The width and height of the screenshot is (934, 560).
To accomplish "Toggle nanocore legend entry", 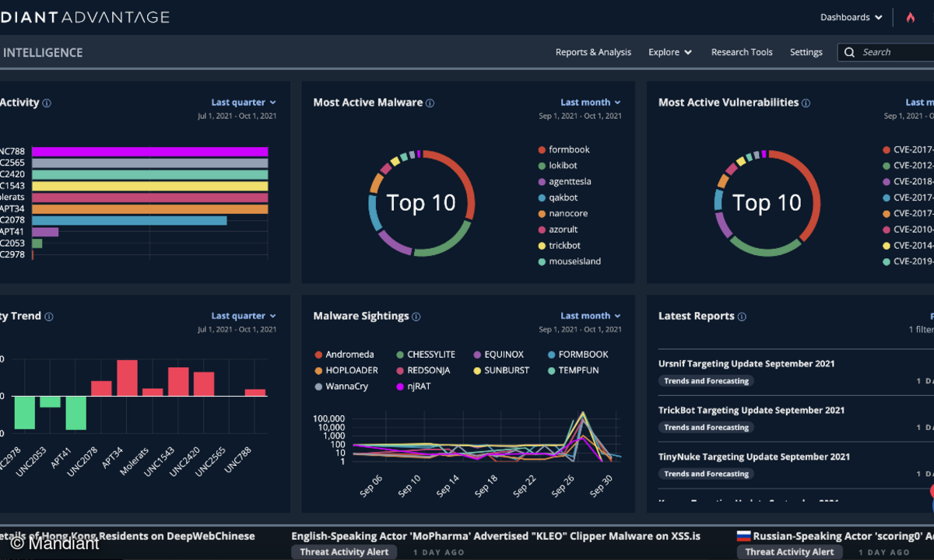I will [x=563, y=213].
